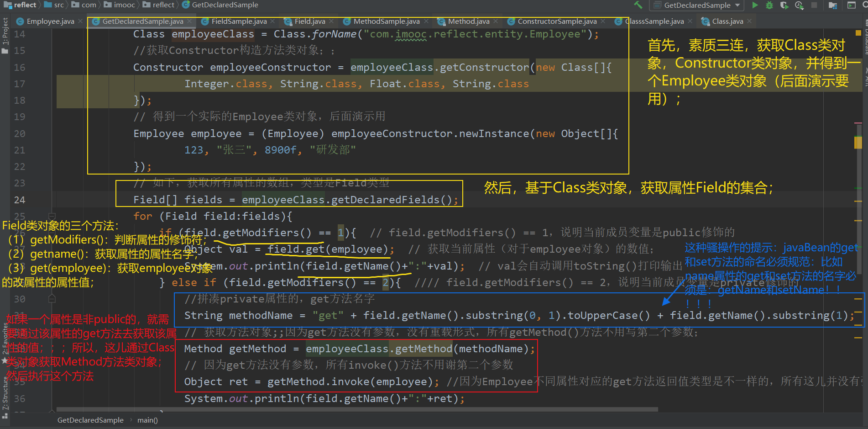Open the Run tool window icon

pyautogui.click(x=852, y=5)
